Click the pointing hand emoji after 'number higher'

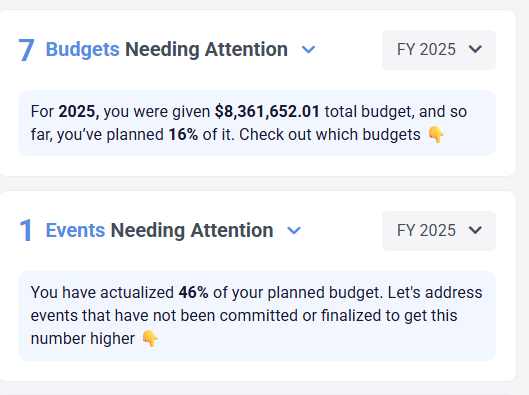coord(149,338)
